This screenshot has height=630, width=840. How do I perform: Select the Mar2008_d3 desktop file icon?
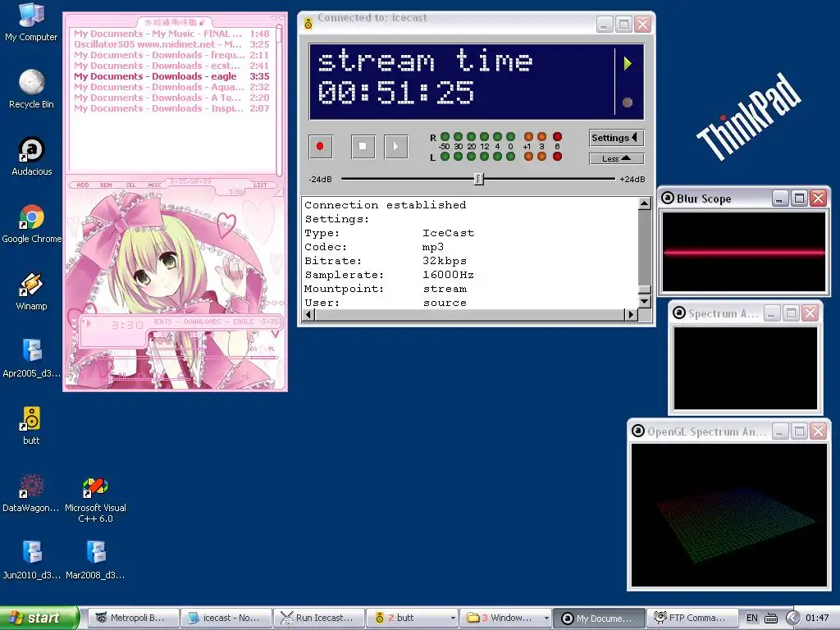click(x=95, y=560)
